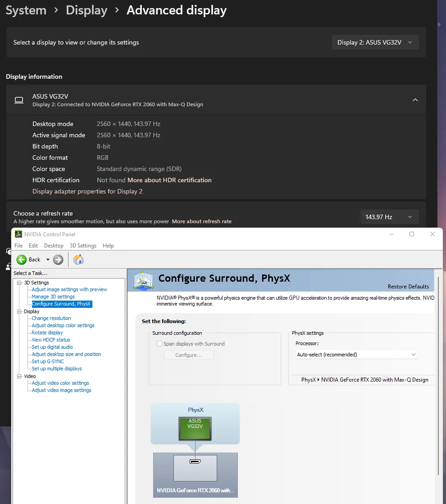Viewport: 446px width, 504px height.
Task: Minimize the NVIDIA Control Panel window
Action: pyautogui.click(x=391, y=234)
